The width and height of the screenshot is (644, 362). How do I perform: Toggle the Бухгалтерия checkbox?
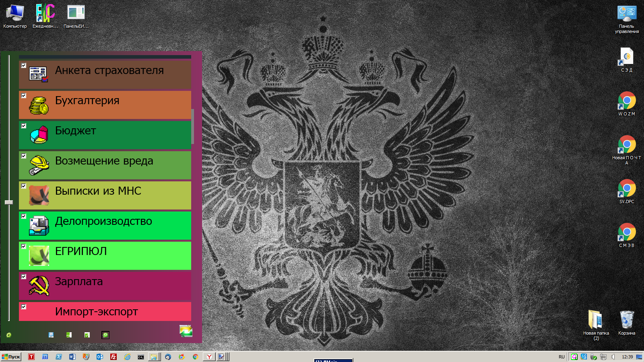[24, 95]
